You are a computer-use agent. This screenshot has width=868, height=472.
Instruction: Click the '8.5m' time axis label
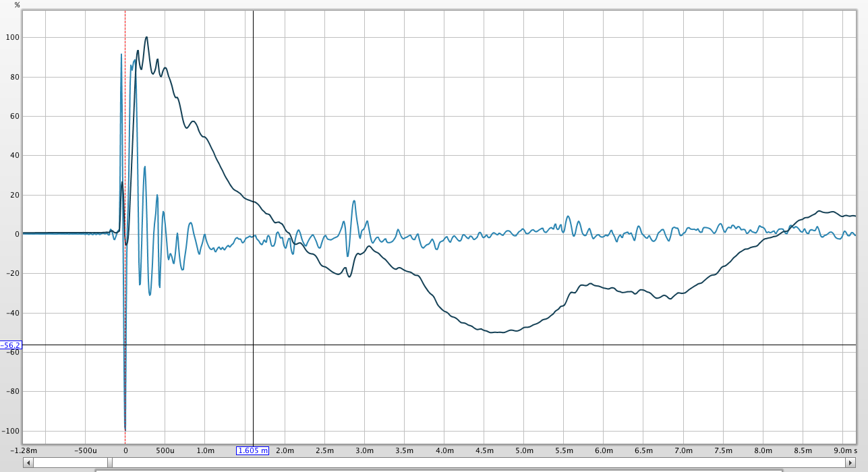(x=803, y=450)
